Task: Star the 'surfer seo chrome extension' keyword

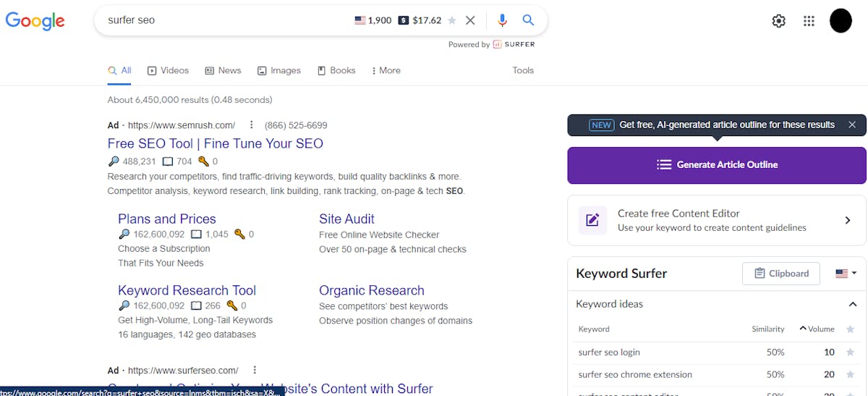Action: coord(851,375)
